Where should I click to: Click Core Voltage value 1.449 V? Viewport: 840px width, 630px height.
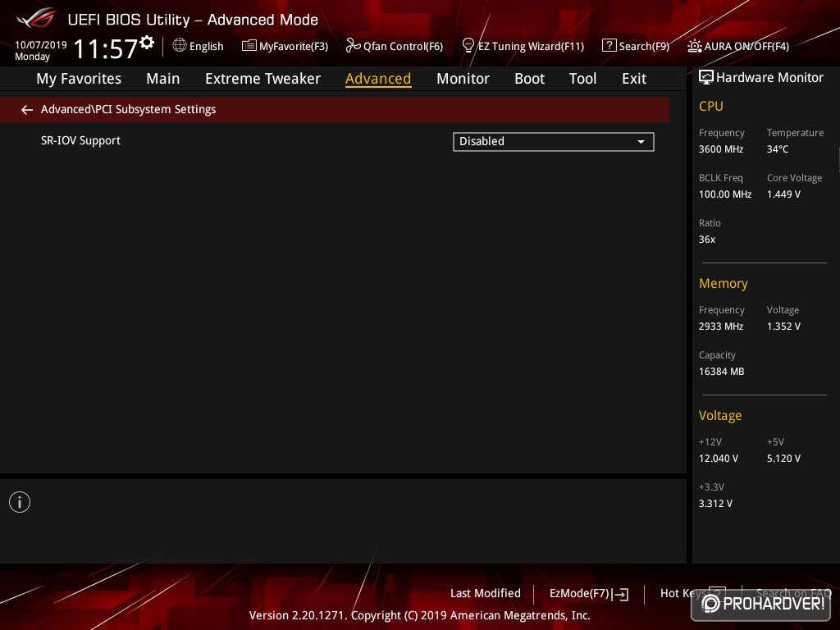pos(783,194)
